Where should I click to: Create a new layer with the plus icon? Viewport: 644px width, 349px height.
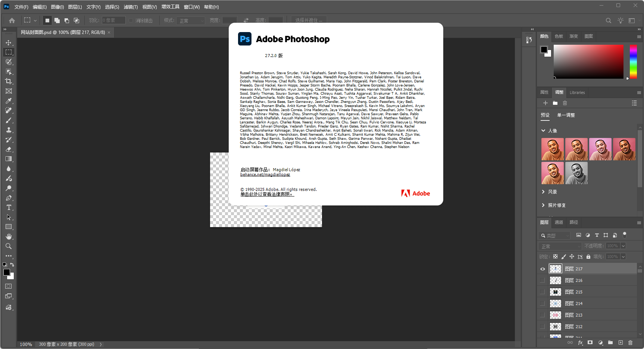tap(620, 342)
